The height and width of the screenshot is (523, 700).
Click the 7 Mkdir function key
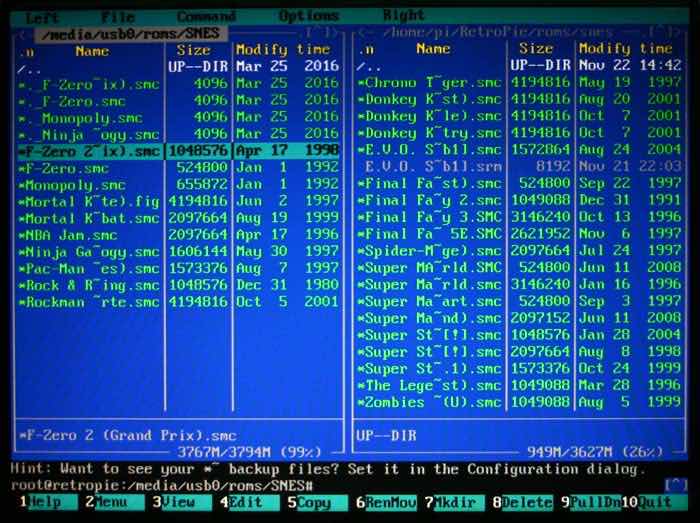pos(454,502)
